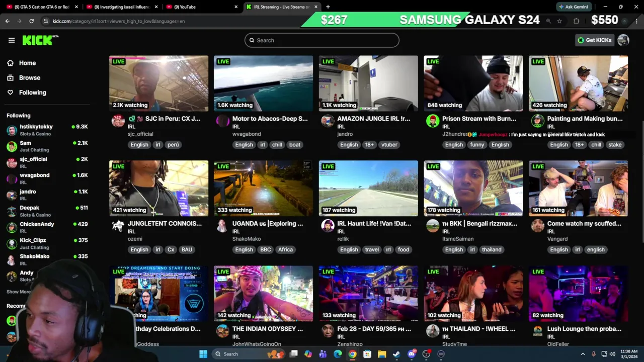This screenshot has height=362, width=644.
Task: Select the perú tag on SJC stream
Action: (x=173, y=145)
